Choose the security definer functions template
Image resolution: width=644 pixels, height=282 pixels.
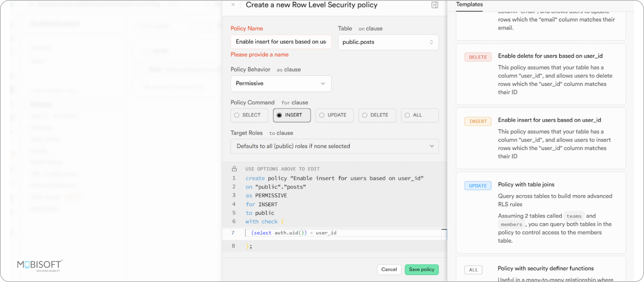click(x=541, y=269)
